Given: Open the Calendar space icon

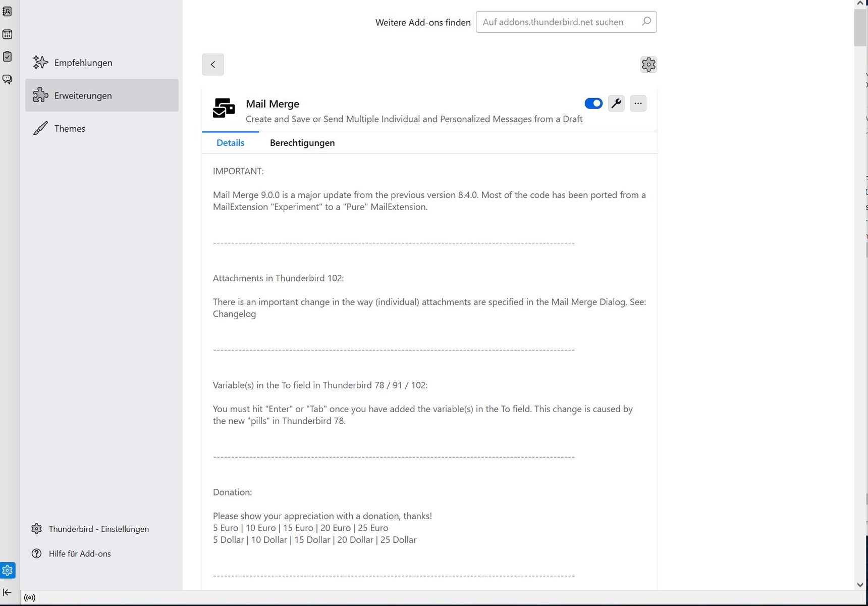Looking at the screenshot, I should pyautogui.click(x=7, y=34).
